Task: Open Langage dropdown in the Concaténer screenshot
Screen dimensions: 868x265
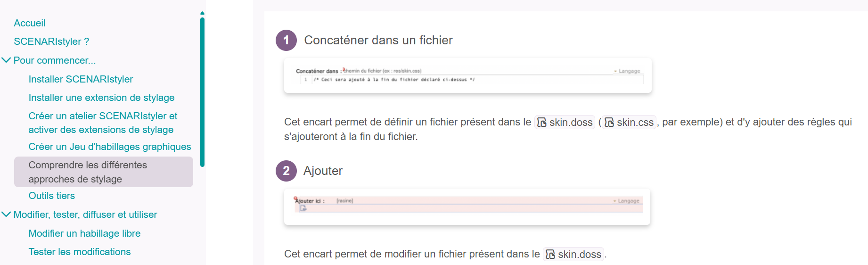Action: click(x=627, y=71)
